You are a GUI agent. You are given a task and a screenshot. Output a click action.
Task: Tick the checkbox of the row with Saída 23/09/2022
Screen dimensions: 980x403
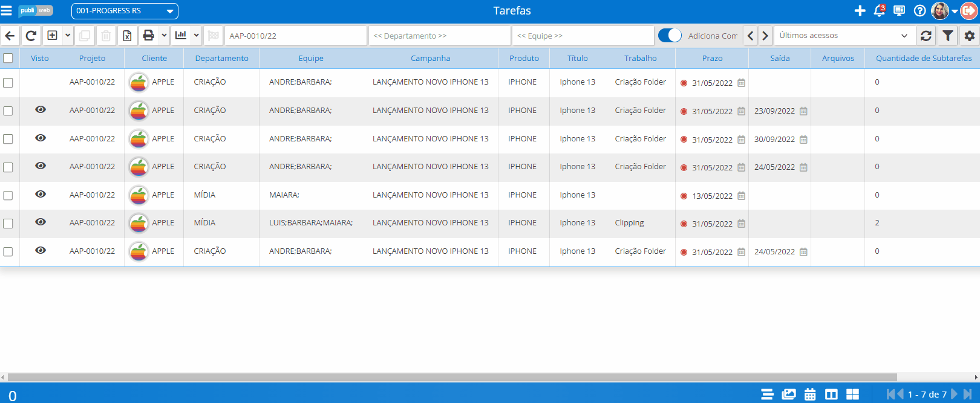click(8, 111)
